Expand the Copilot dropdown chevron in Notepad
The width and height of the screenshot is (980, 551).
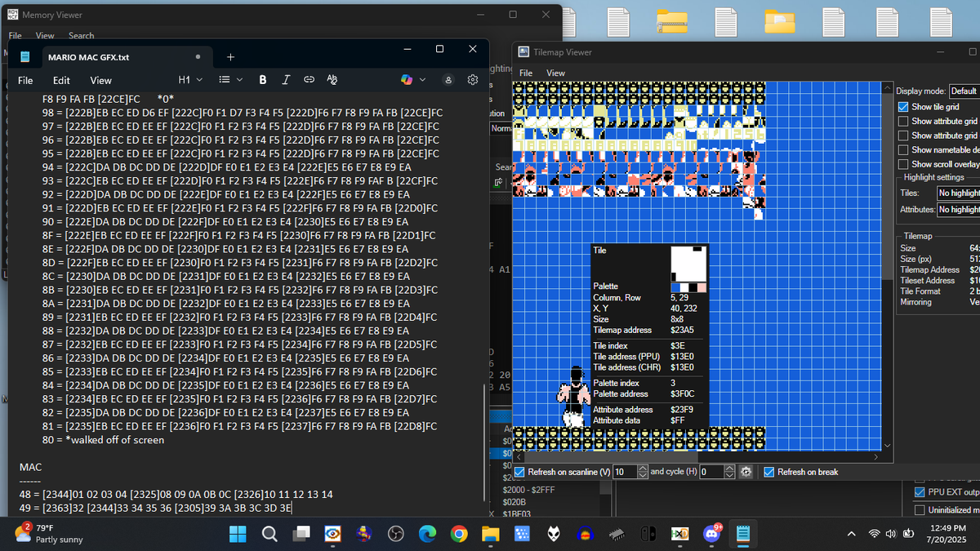pos(422,80)
